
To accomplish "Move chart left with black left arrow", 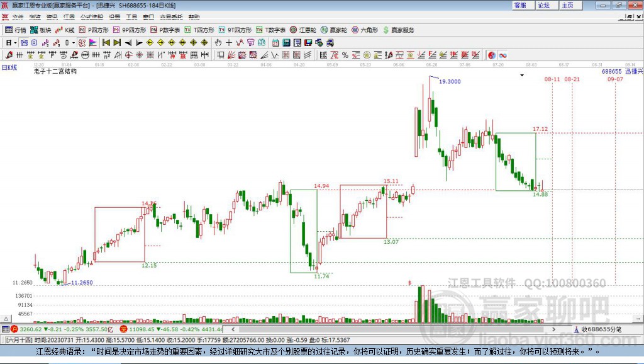I will (x=128, y=43).
